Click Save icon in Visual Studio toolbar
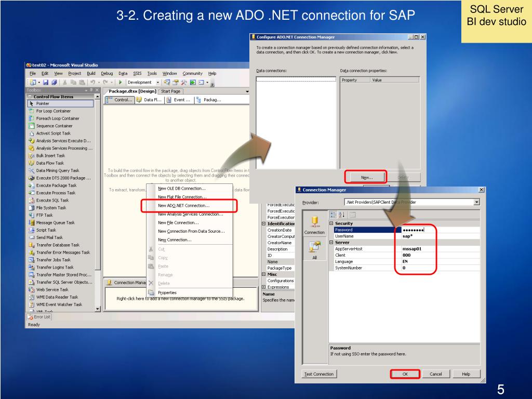 click(x=46, y=83)
